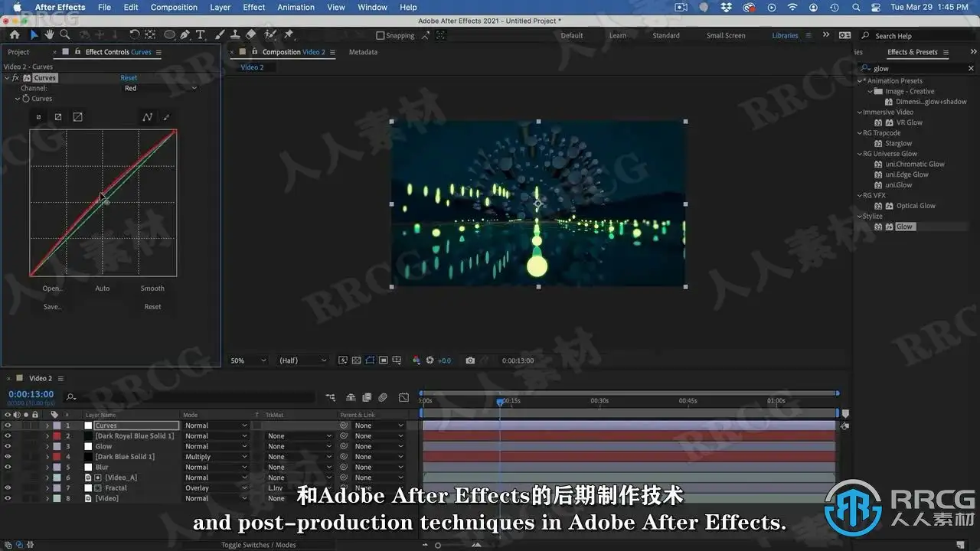The height and width of the screenshot is (551, 980).
Task: Open the Animation menu
Action: pos(296,8)
